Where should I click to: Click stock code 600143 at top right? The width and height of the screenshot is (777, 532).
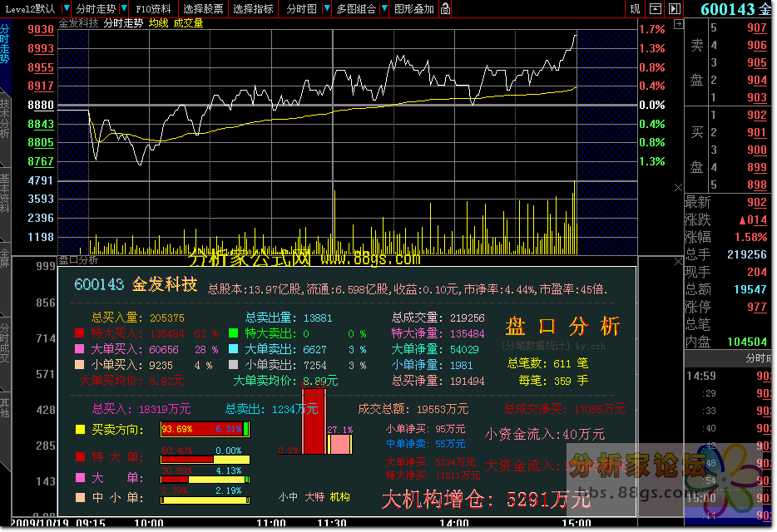(729, 9)
